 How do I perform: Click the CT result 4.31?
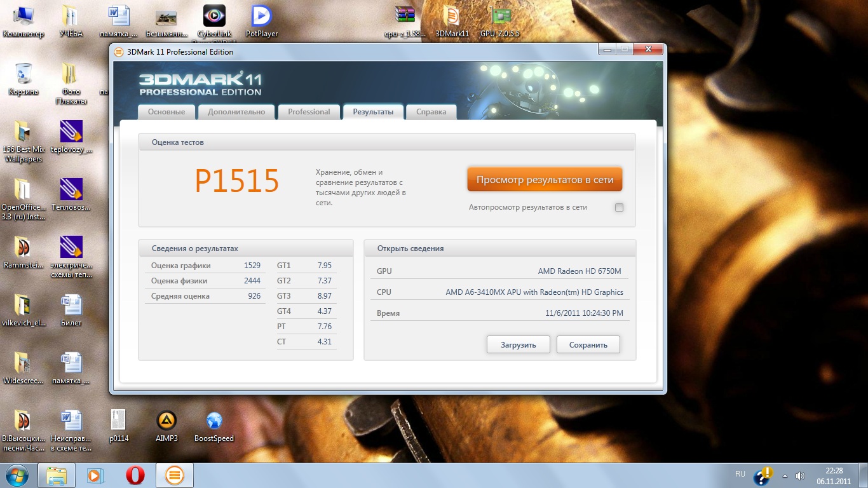tap(324, 342)
